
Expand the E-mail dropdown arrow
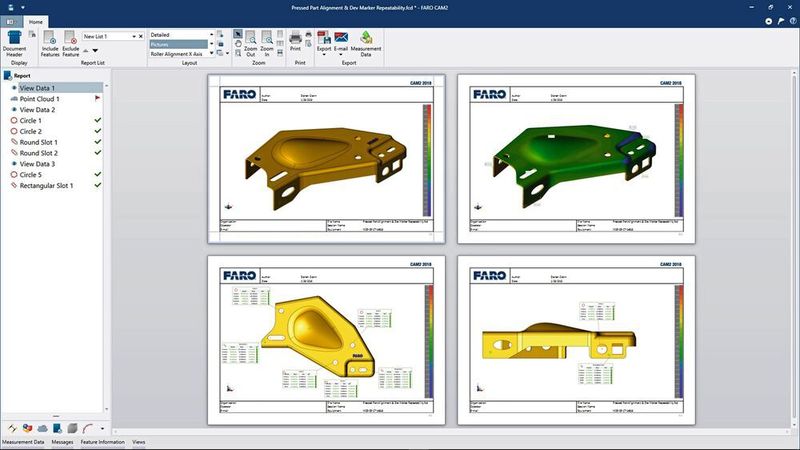coord(341,55)
